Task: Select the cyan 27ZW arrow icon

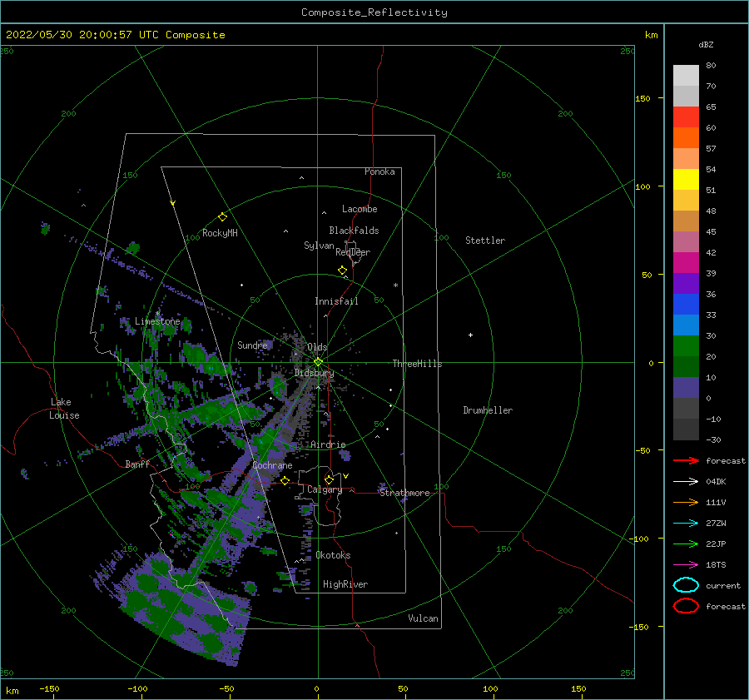Action: (x=686, y=524)
